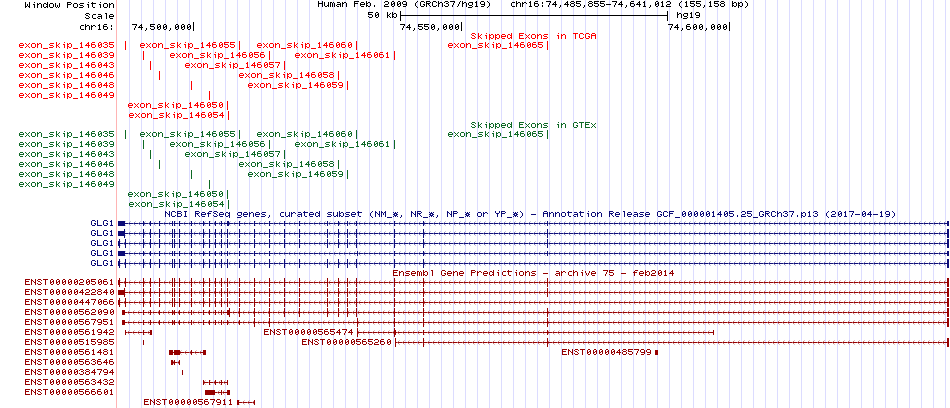Choose red TCGA label exon_skip_146061
This screenshot has height=408, width=950.
tap(342, 55)
